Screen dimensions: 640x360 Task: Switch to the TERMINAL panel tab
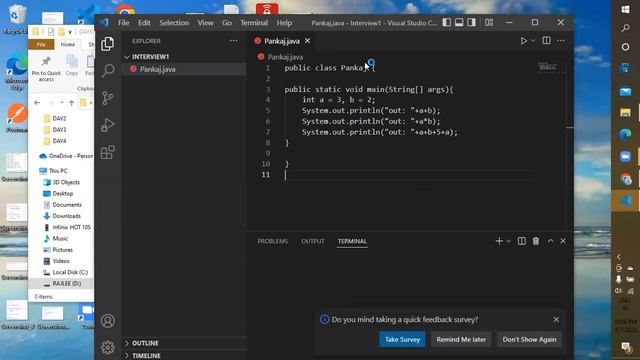pos(352,241)
